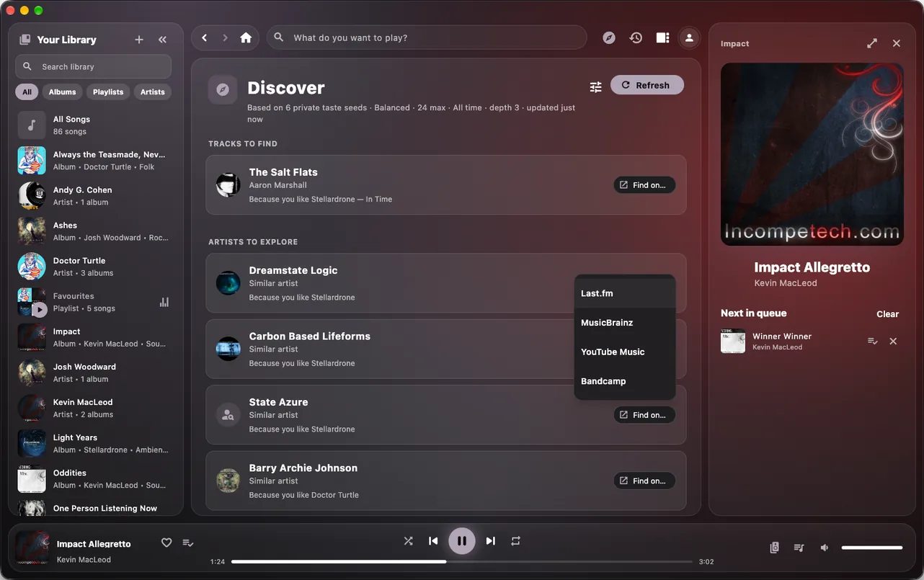The height and width of the screenshot is (580, 924).
Task: Open The Salt Flats track title
Action: click(283, 172)
